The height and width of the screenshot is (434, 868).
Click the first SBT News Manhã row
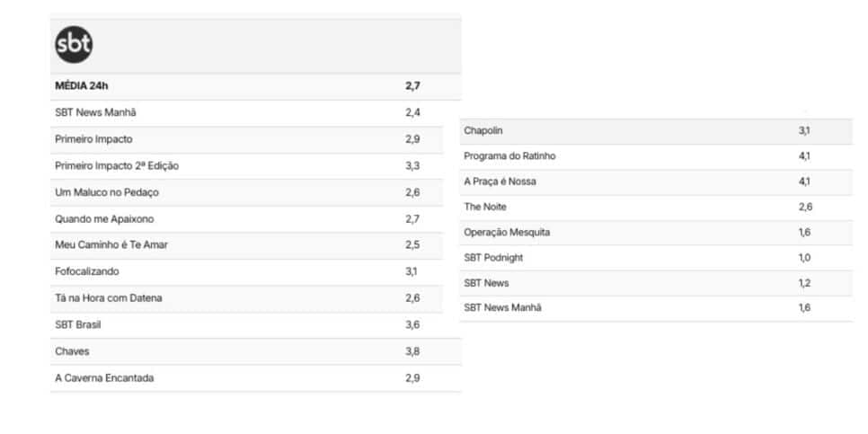256,113
